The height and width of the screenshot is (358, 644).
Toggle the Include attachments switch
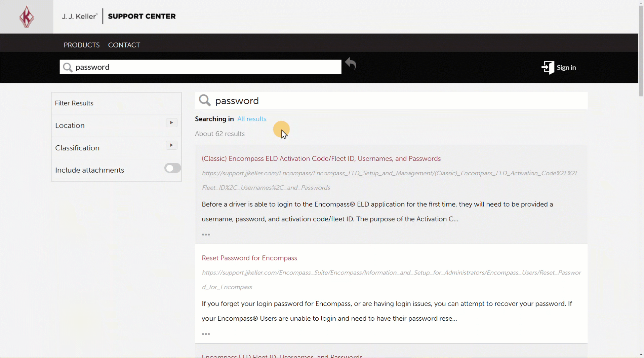172,168
